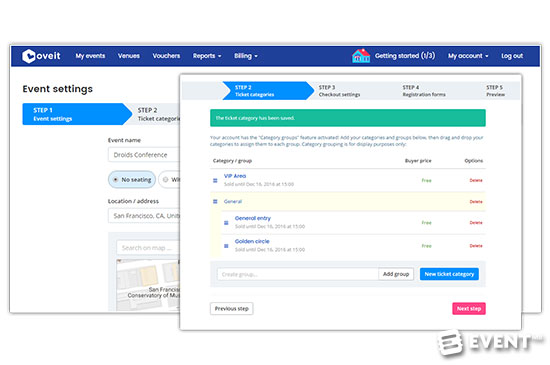Viewport: 550px width, 365px height.
Task: Click the Free price for Golden circle
Action: tap(427, 246)
